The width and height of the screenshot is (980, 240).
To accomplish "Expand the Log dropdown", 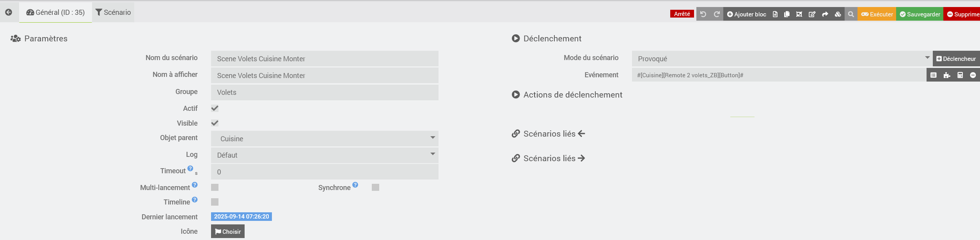I will click(324, 155).
